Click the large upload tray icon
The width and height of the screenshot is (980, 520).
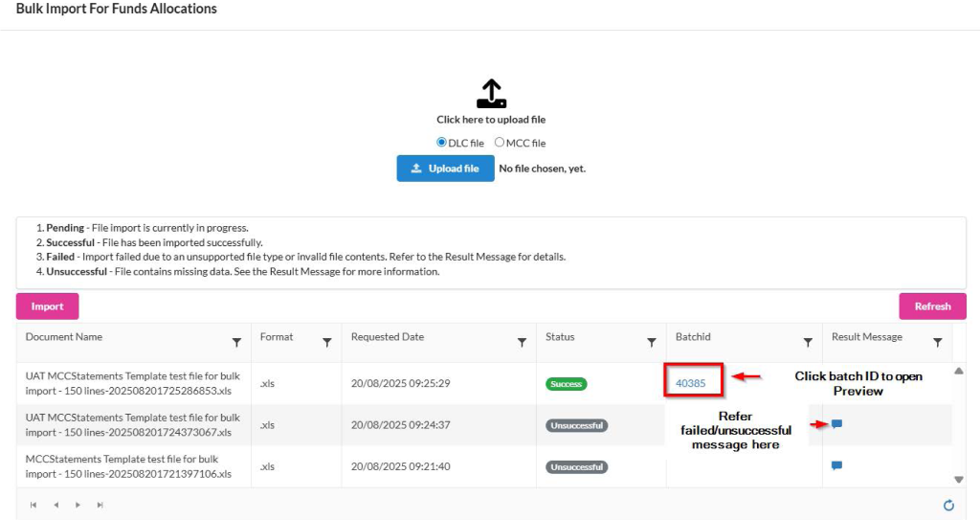(491, 93)
